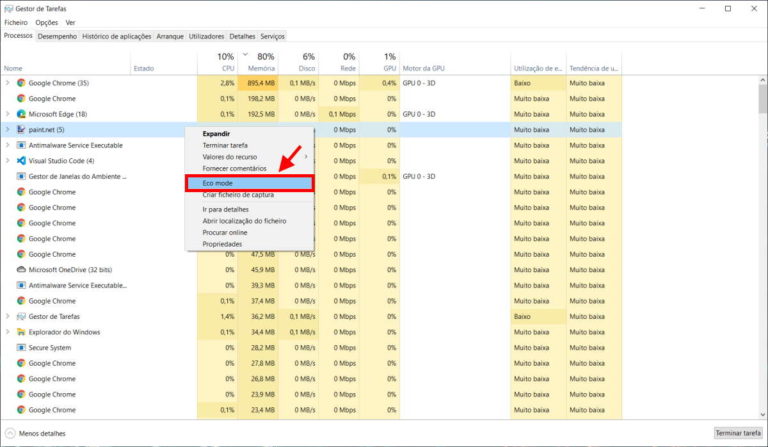Click the Menos detalhes button
This screenshot has width=768, height=447.
click(38, 433)
